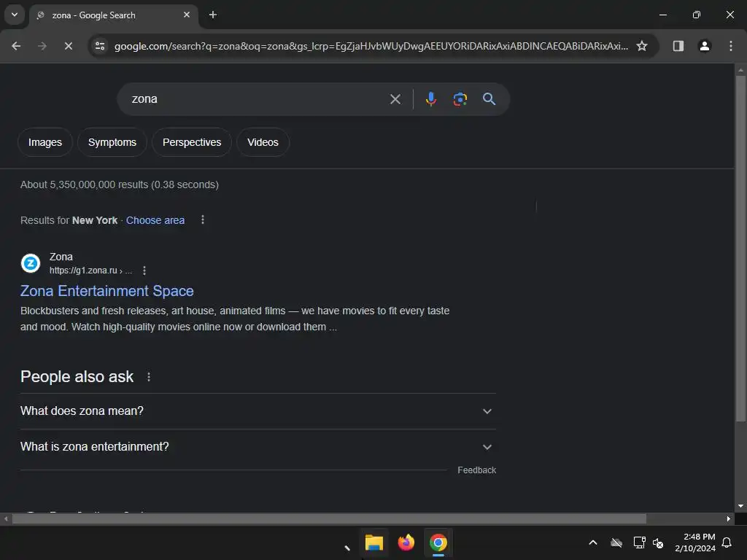Click into the zona search field
Image resolution: width=747 pixels, height=560 pixels.
point(258,99)
